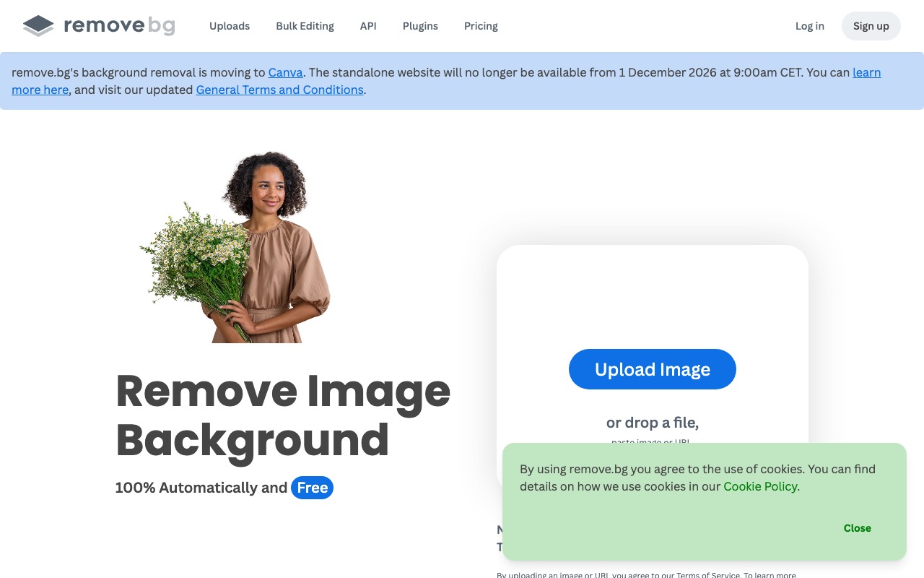
Task: Click the remove.bg wordmark text
Action: pos(119,26)
